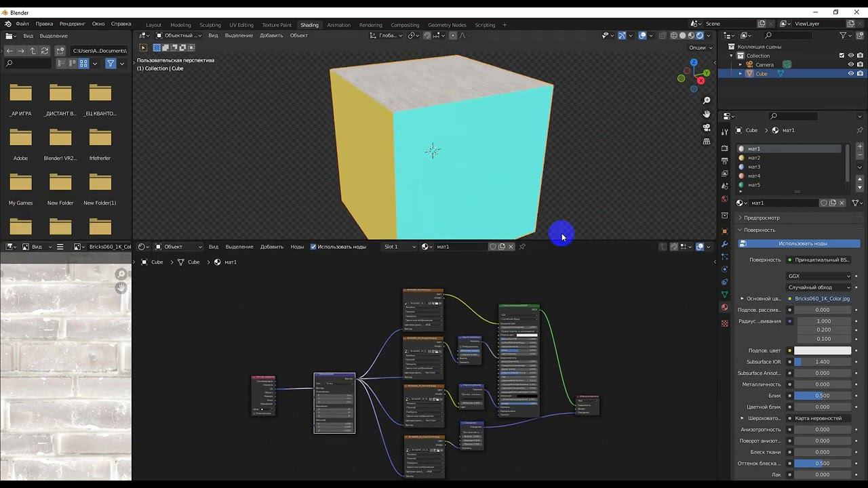Create new folder in file browser

coord(60,51)
